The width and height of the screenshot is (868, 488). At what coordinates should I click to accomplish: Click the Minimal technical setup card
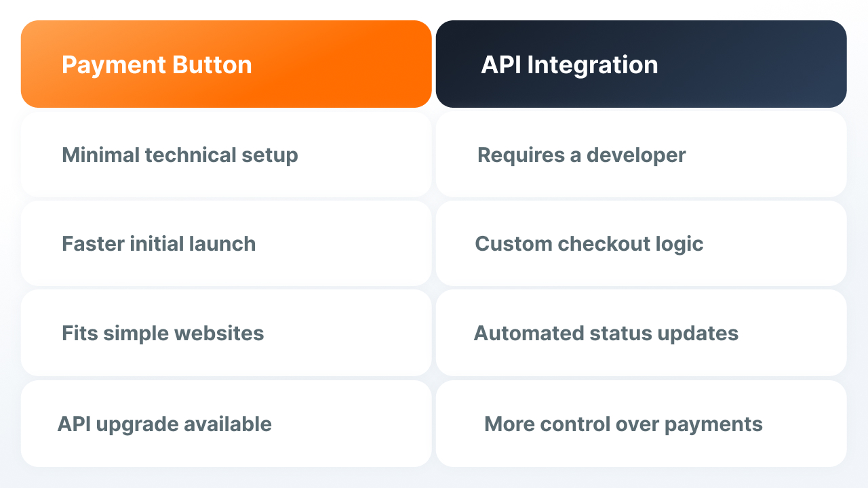click(x=226, y=155)
